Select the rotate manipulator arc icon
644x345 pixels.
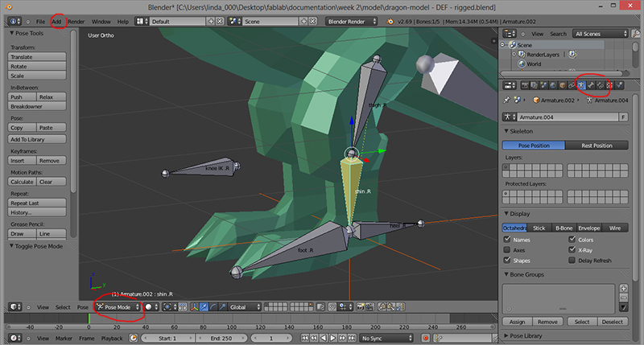click(x=213, y=307)
